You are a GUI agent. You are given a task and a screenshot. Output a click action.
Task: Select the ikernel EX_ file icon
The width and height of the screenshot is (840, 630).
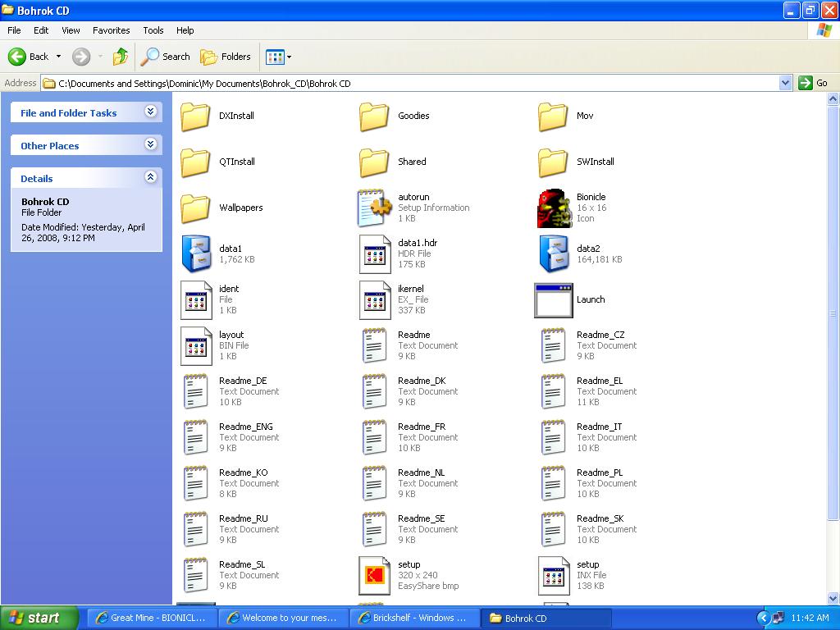[375, 300]
